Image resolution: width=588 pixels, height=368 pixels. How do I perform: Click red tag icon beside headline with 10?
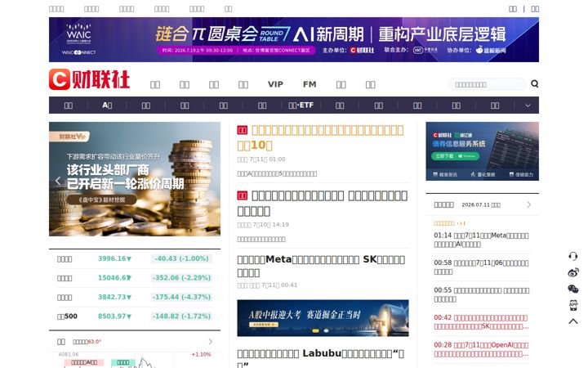click(x=243, y=130)
